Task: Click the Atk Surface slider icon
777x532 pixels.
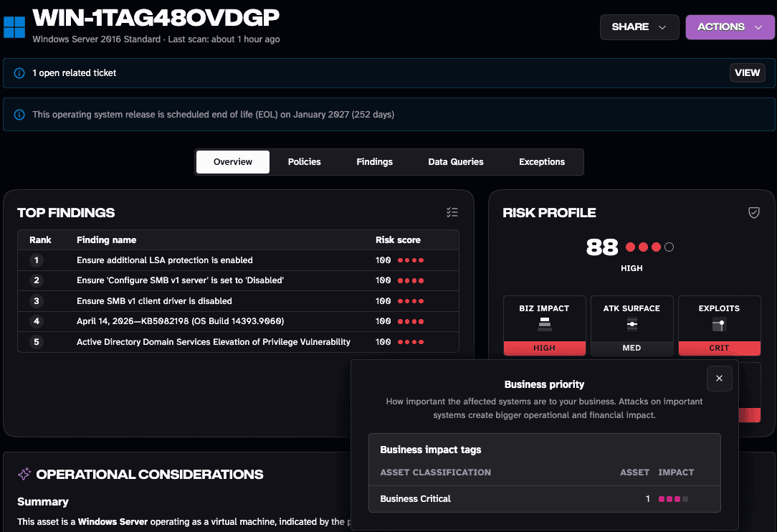Action: (x=631, y=324)
